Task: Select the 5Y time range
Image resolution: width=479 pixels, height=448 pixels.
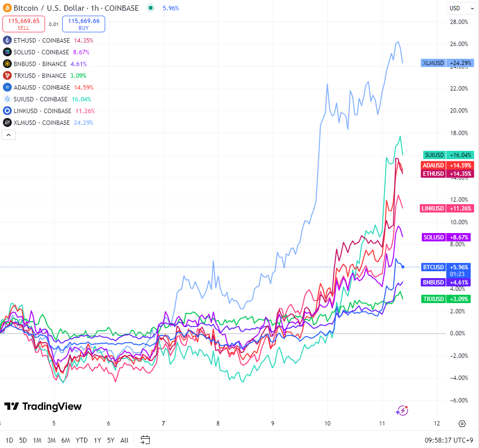Action: [111, 440]
